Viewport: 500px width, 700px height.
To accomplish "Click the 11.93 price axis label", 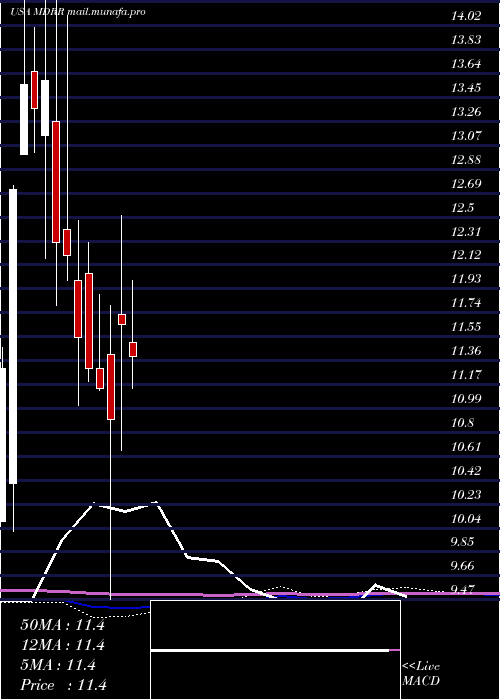I will pyautogui.click(x=466, y=279).
